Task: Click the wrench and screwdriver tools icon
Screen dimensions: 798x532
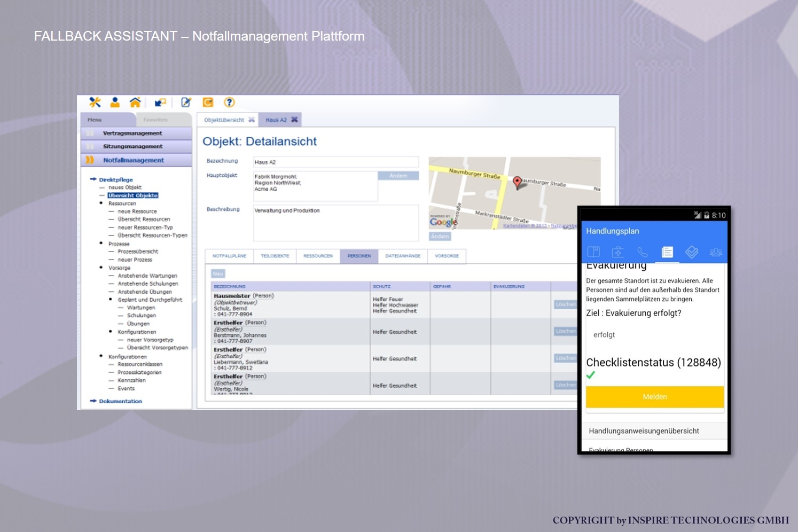Action: (x=95, y=103)
